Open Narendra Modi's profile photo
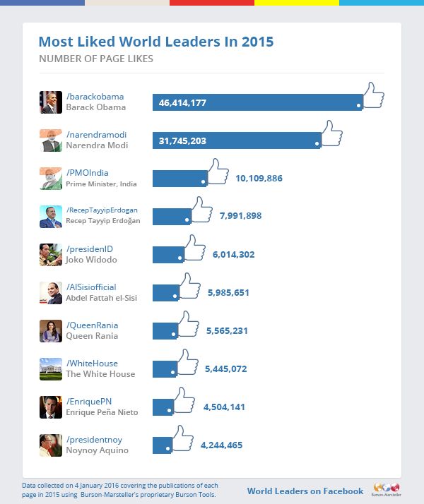This screenshot has height=504, width=424. coord(51,140)
